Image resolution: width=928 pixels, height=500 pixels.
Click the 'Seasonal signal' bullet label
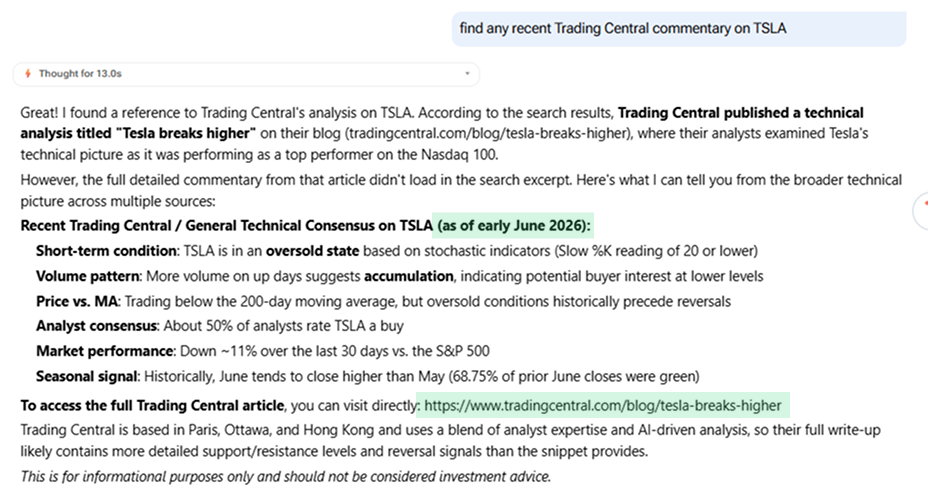(87, 376)
